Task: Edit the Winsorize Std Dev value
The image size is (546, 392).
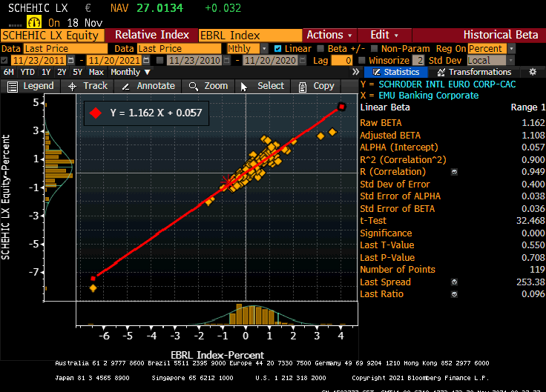Action: pyautogui.click(x=418, y=61)
